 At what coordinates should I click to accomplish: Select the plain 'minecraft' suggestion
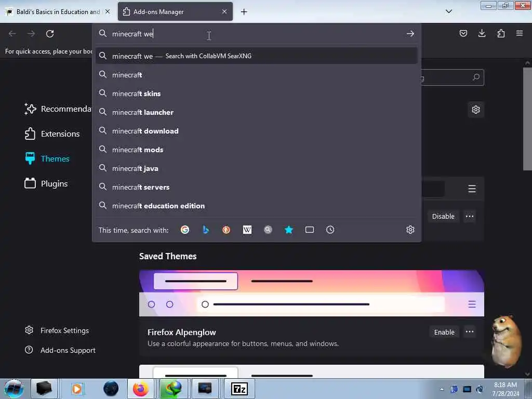257,75
